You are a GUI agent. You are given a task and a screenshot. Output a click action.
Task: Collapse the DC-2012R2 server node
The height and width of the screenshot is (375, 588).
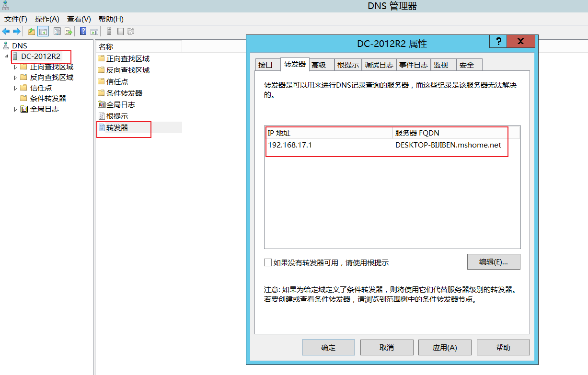(6, 57)
